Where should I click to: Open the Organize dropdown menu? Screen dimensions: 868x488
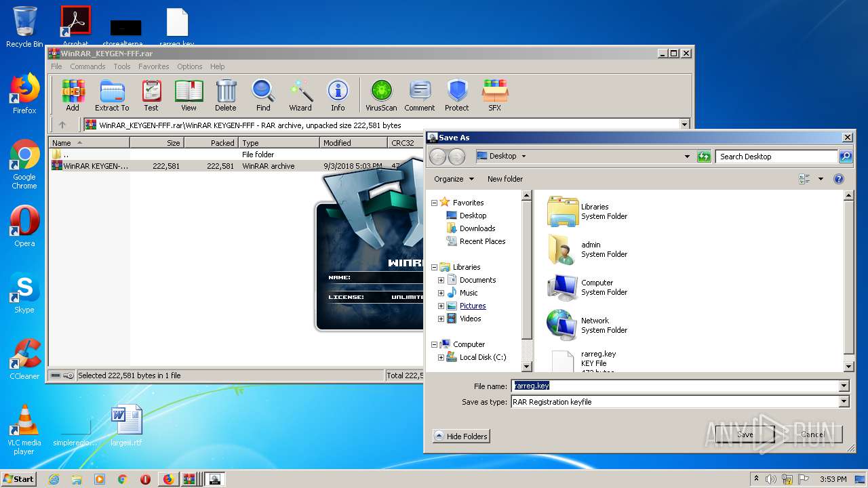454,179
